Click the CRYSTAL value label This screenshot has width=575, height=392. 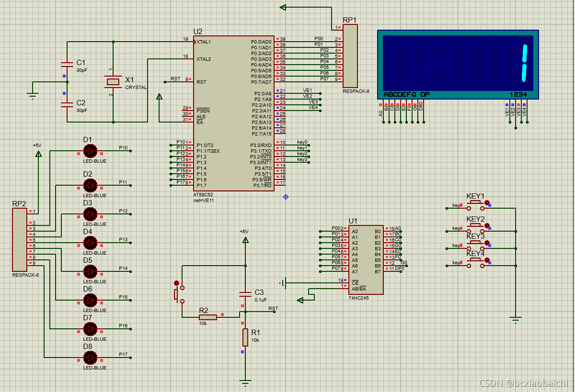point(136,88)
